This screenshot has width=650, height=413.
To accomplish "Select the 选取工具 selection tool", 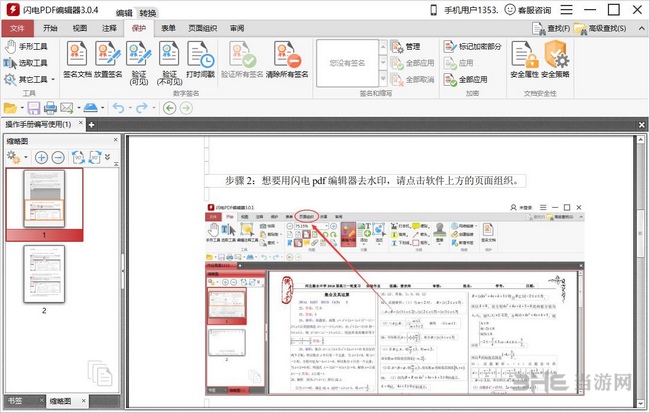I will pyautogui.click(x=26, y=63).
